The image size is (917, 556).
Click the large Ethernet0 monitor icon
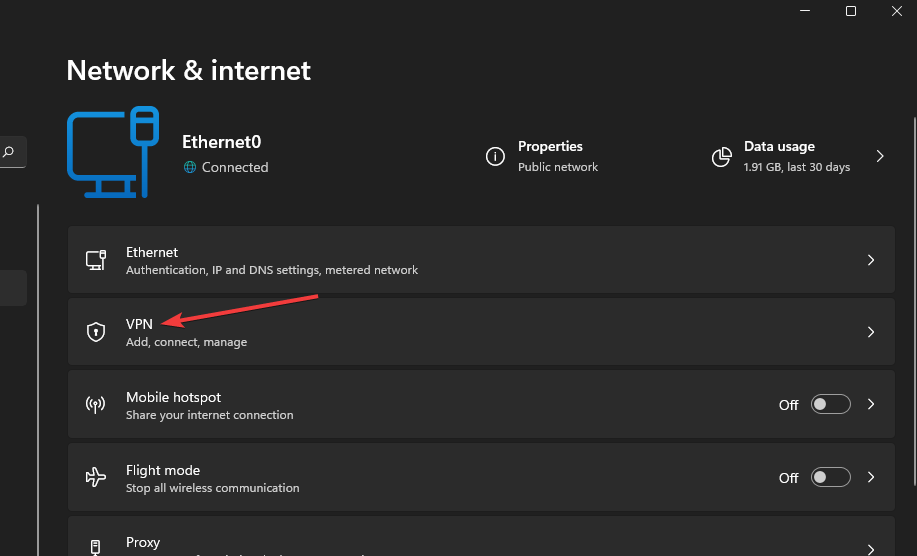click(113, 152)
